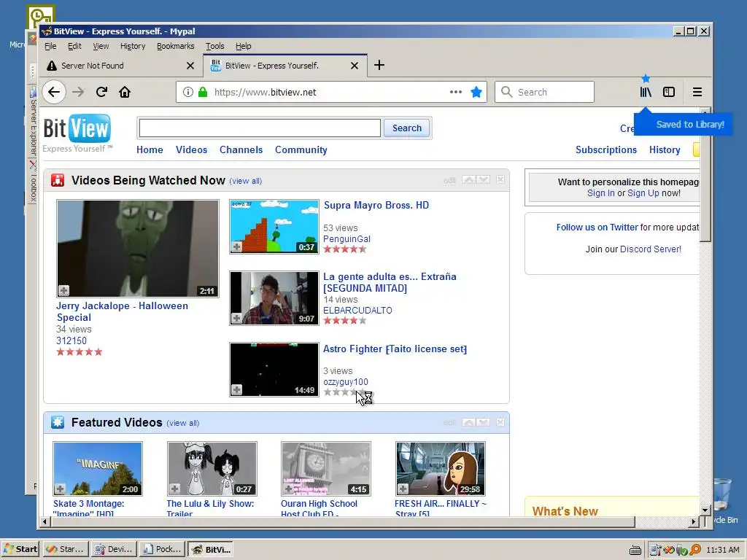This screenshot has height=560, width=747.
Task: Open the View menu
Action: [x=101, y=46]
